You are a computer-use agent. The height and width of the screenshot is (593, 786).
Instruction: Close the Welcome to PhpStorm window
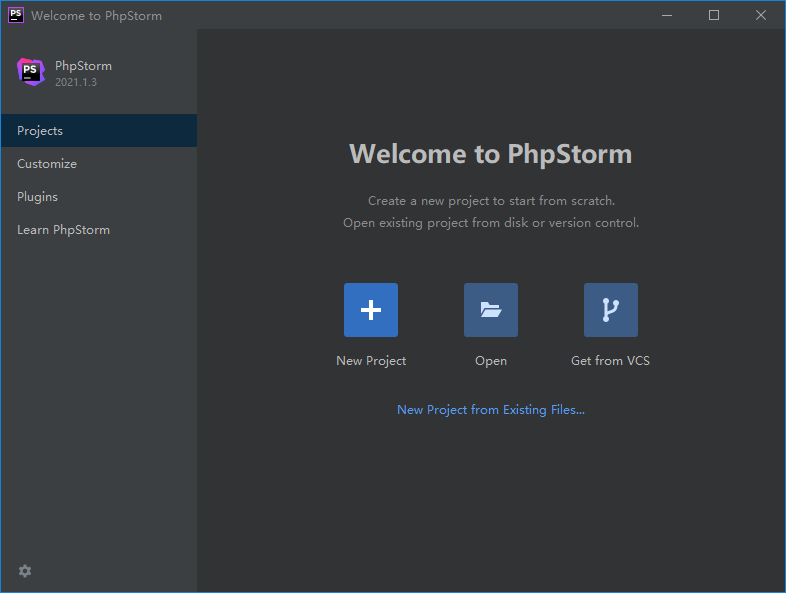(x=760, y=15)
